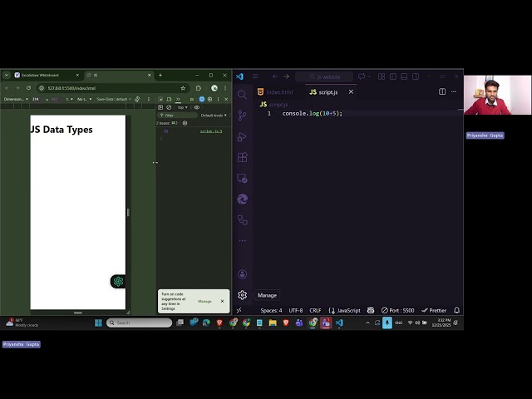Rotate the device viewport in the device toolbar

pos(137,99)
